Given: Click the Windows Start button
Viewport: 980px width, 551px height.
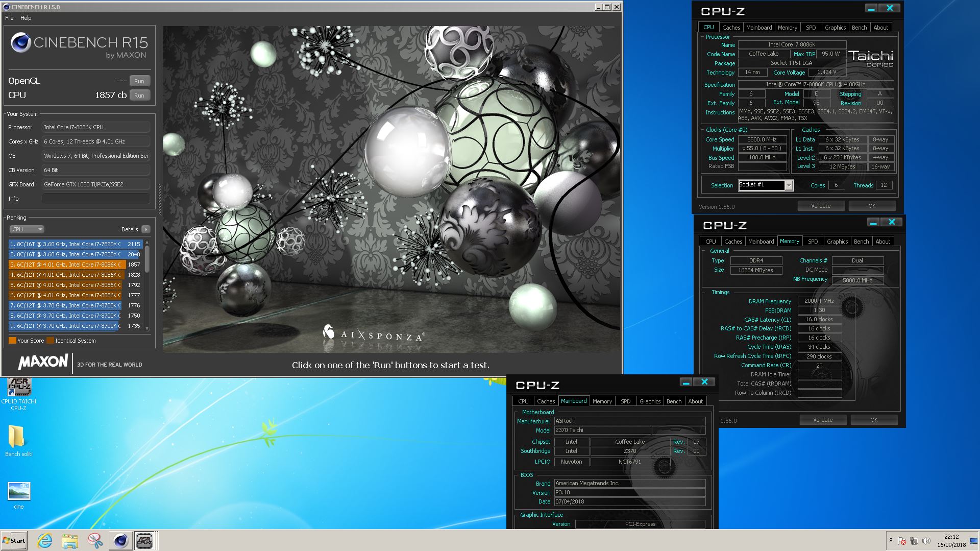Looking at the screenshot, I should [x=14, y=540].
